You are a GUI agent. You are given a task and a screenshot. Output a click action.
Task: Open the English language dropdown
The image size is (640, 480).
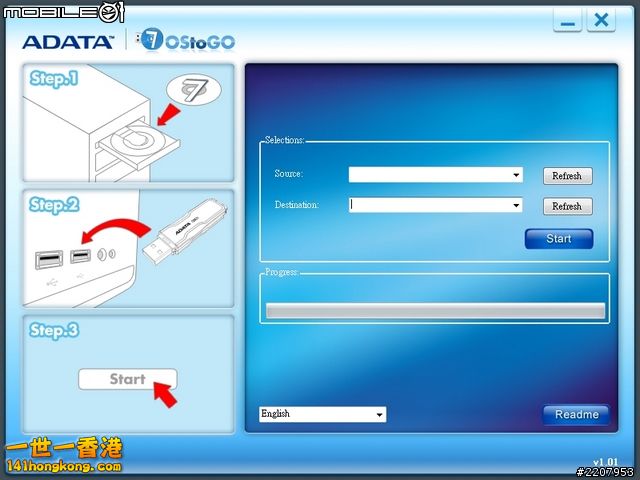point(379,414)
